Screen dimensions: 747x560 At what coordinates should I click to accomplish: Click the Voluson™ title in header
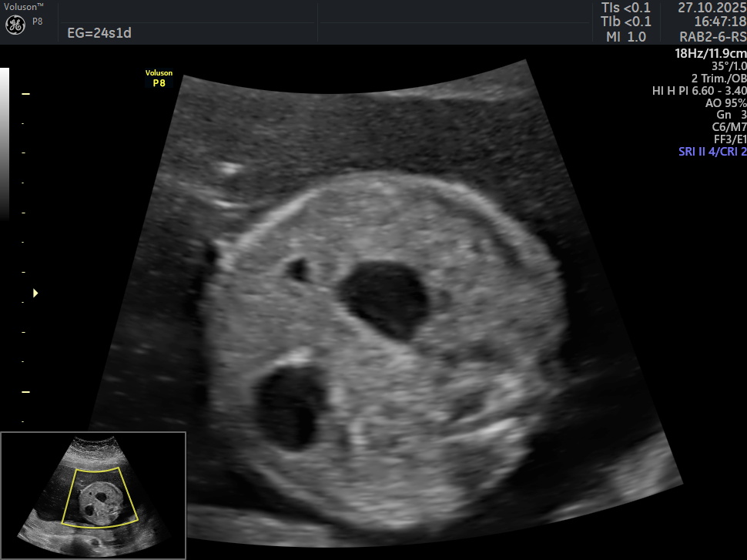click(24, 6)
